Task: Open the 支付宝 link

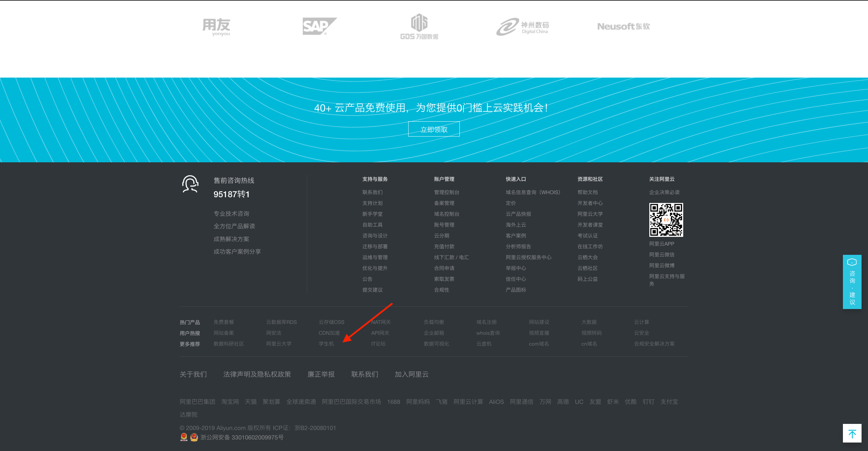Action: pos(669,402)
